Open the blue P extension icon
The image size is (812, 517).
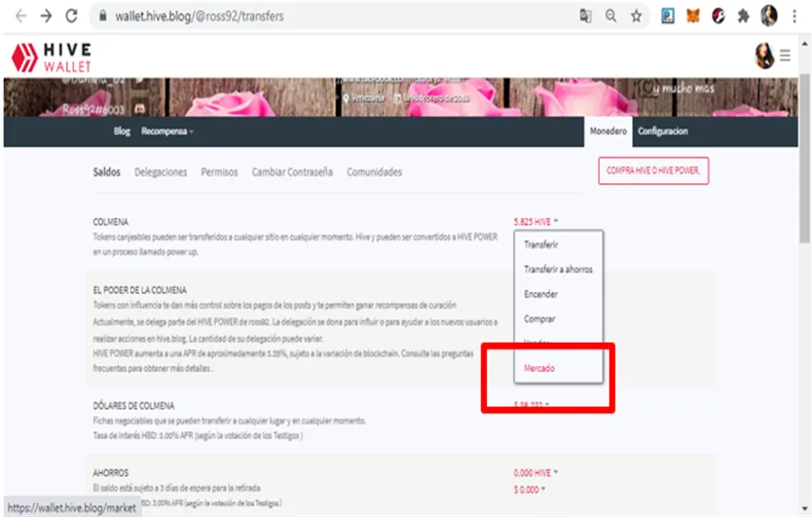pos(668,16)
